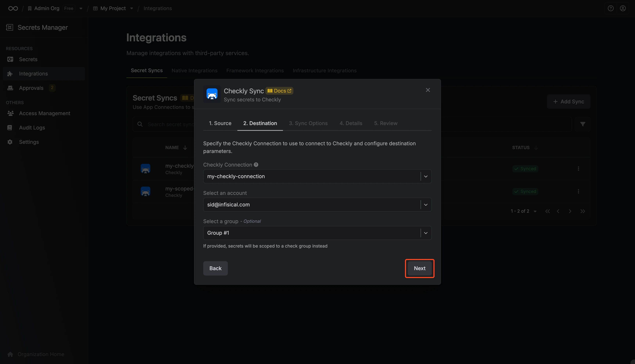Open the Admin Org organization switcher dropdown
This screenshot has width=635, height=364.
point(81,8)
